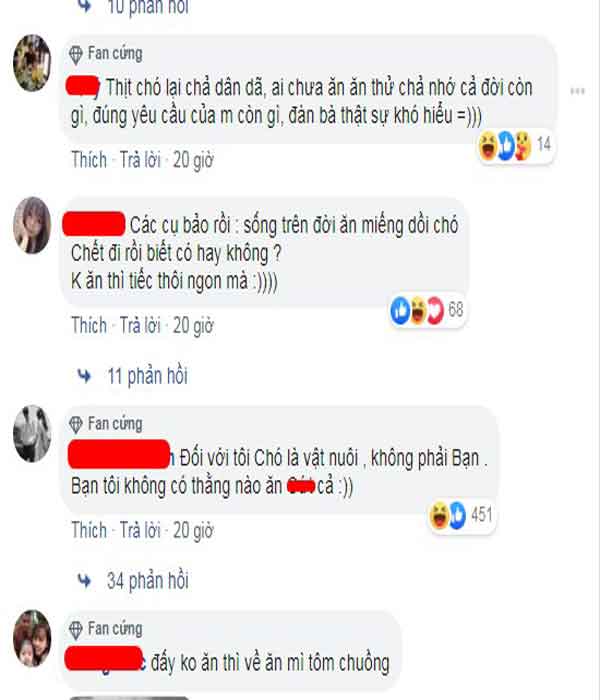Like the comment about 'Thịt chó lại chả dân dã'
The height and width of the screenshot is (700, 600).
point(89,160)
